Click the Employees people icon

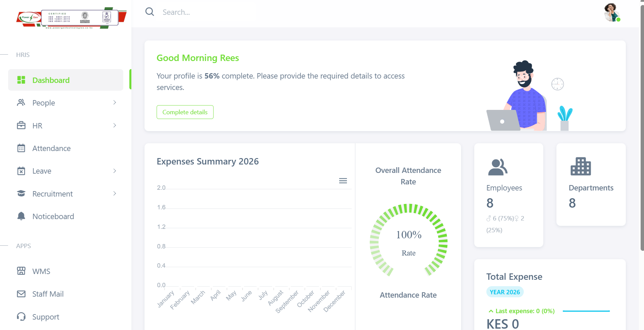pyautogui.click(x=497, y=167)
